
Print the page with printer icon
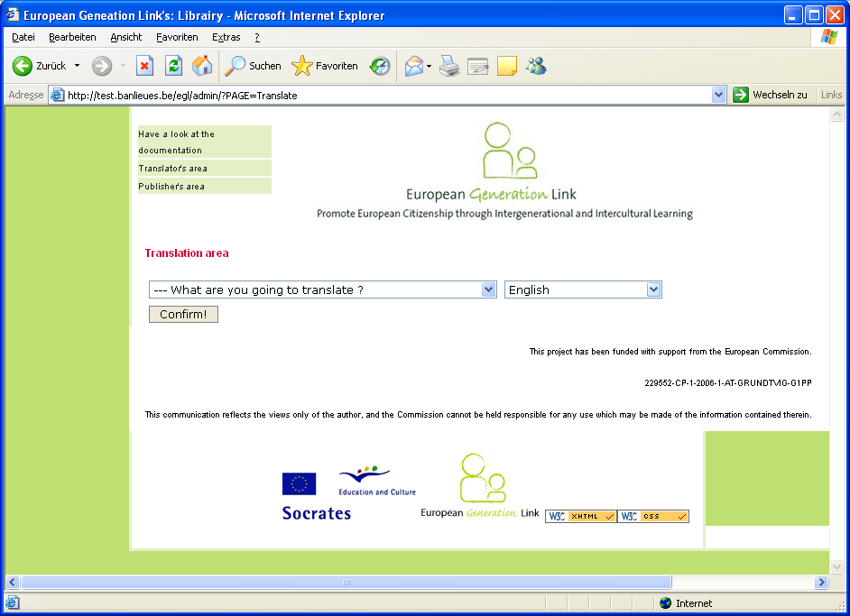(x=448, y=66)
